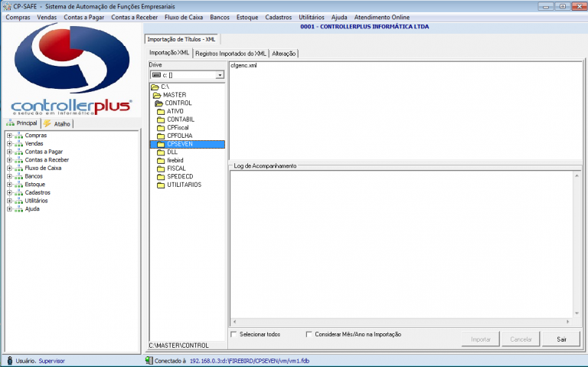Click the C:\MASTER\CONTROL path label

tap(179, 346)
